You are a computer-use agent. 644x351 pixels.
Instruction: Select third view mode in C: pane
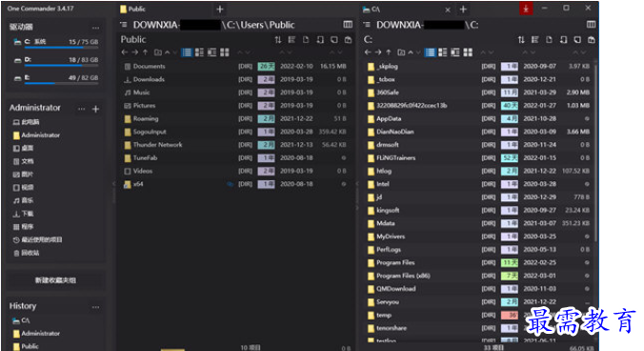click(455, 52)
